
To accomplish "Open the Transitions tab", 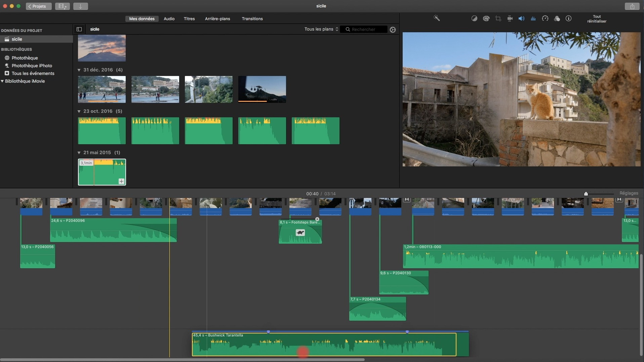I will pos(252,19).
